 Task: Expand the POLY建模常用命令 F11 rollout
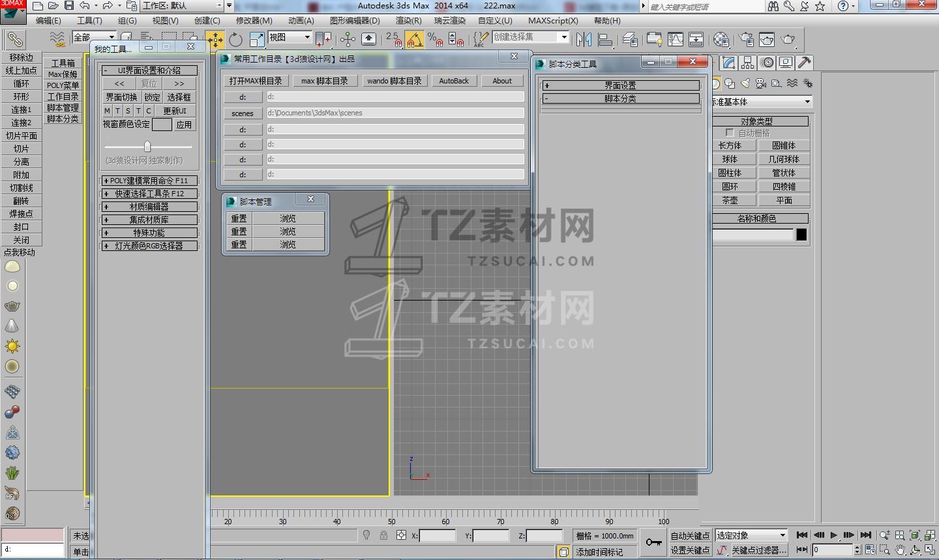(x=149, y=181)
